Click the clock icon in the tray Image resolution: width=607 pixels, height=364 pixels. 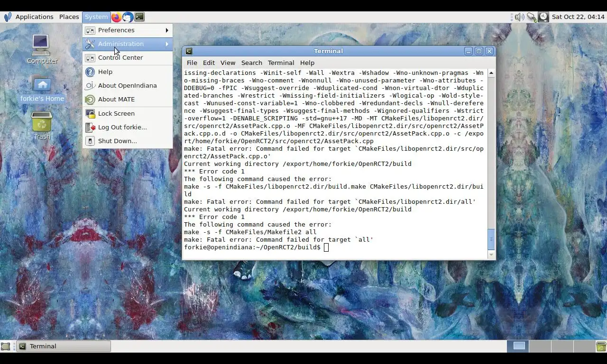pos(543,17)
